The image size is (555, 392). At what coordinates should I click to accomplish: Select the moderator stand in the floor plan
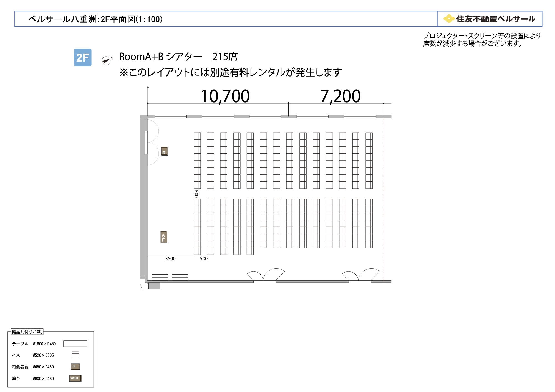click(x=165, y=151)
